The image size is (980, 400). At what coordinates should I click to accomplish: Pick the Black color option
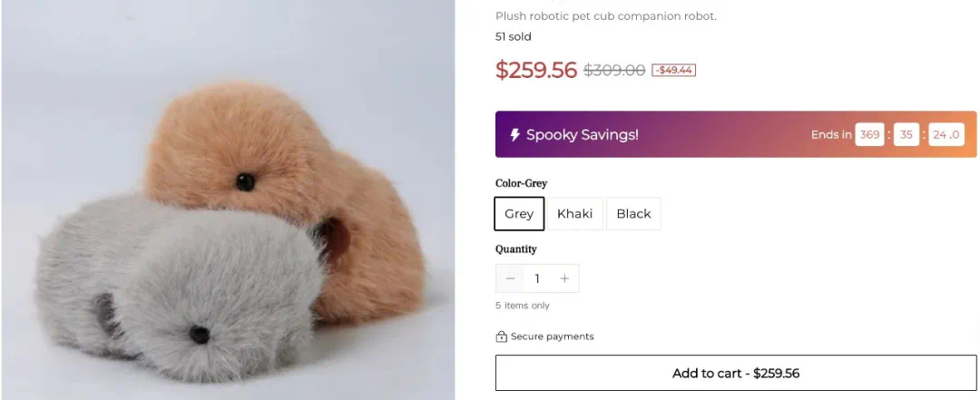coord(633,214)
